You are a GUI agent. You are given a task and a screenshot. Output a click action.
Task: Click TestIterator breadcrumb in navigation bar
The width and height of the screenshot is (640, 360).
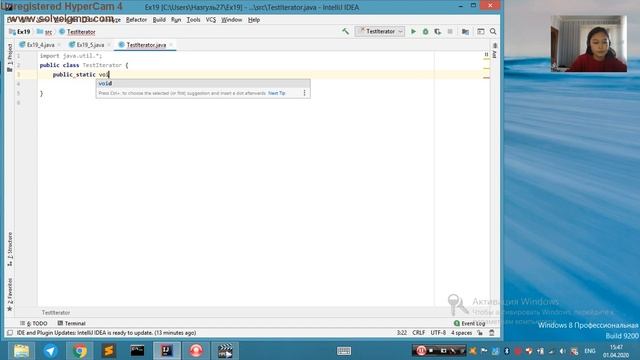pyautogui.click(x=77, y=31)
